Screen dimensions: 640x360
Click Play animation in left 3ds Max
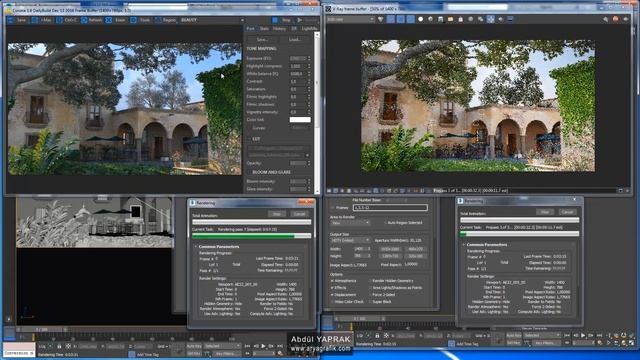click(x=263, y=346)
